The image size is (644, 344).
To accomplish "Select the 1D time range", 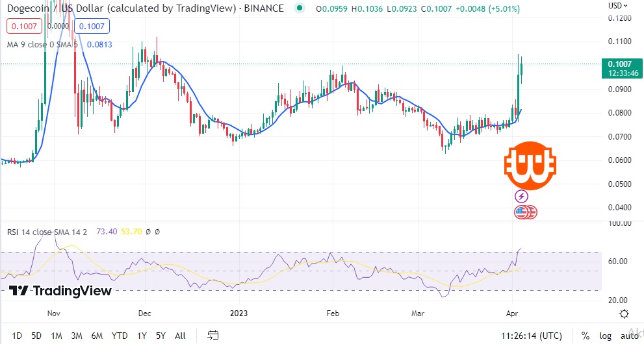I will 17,336.
